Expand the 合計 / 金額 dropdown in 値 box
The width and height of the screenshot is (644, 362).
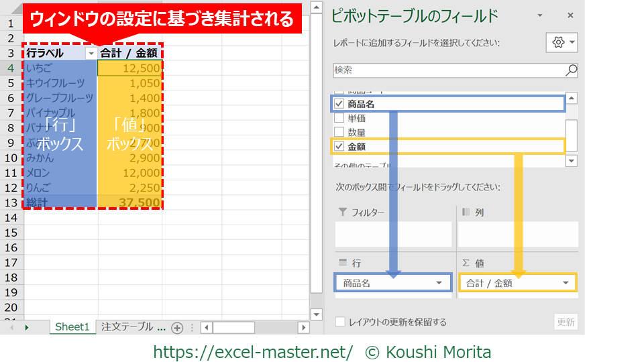(566, 283)
